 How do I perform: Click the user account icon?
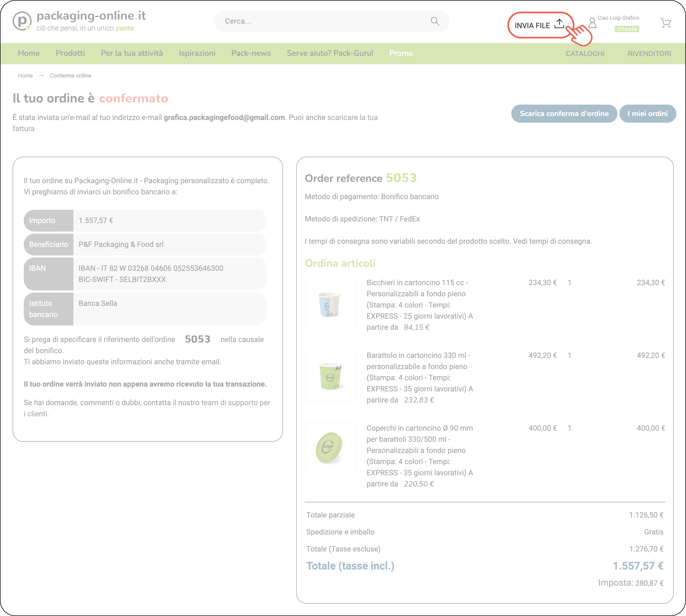click(x=592, y=23)
